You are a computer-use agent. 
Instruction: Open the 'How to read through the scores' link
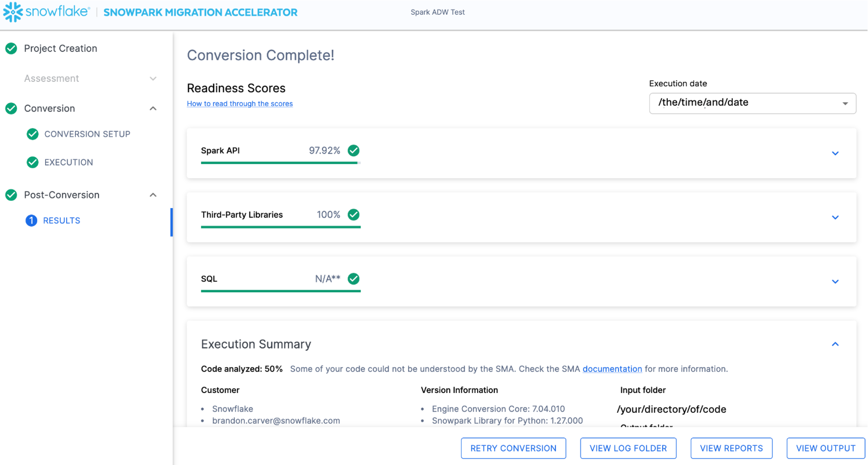(240, 103)
